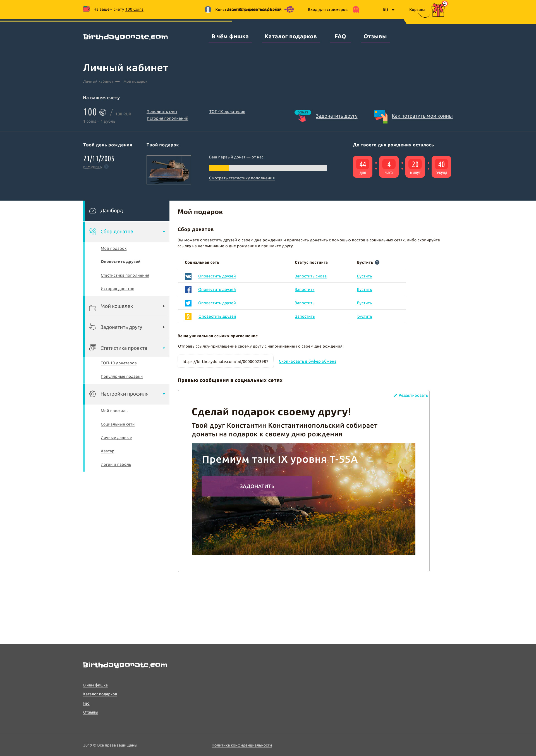This screenshot has width=536, height=756.
Task: Click Бустить in the Twitter row
Action: pyautogui.click(x=364, y=303)
